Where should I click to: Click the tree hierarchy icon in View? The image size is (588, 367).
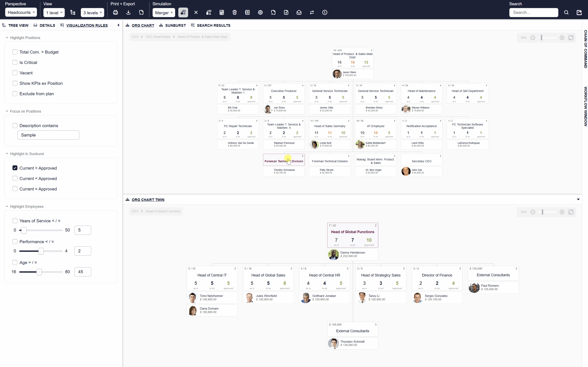(x=73, y=13)
